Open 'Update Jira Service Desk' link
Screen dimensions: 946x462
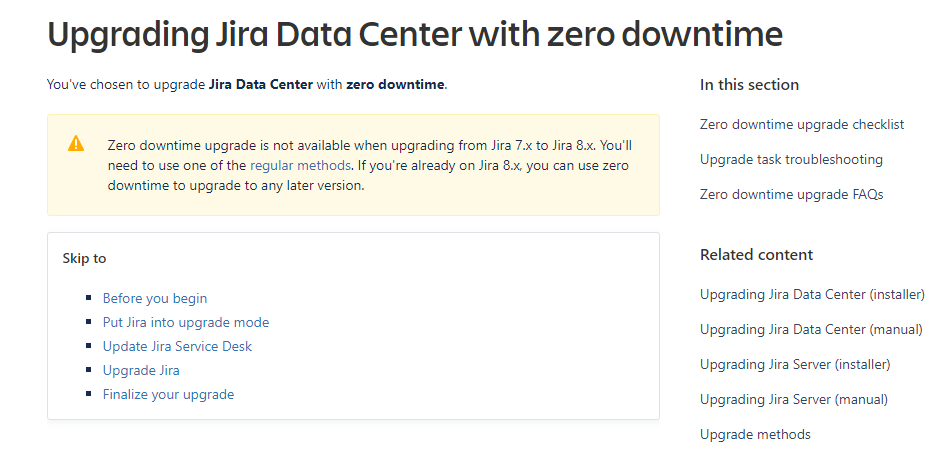point(177,346)
